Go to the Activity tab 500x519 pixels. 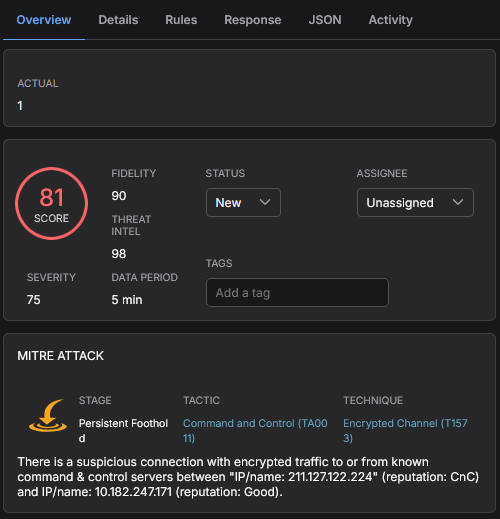pos(391,20)
